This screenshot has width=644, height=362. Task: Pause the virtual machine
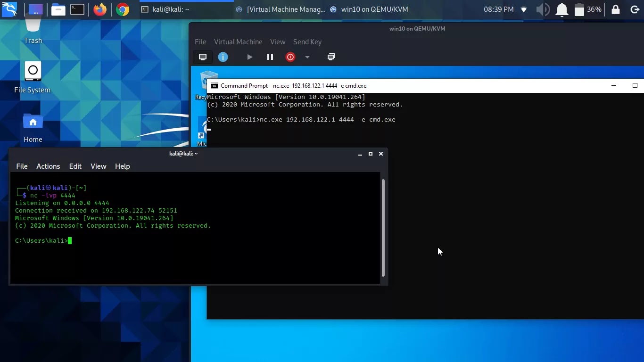tap(270, 57)
